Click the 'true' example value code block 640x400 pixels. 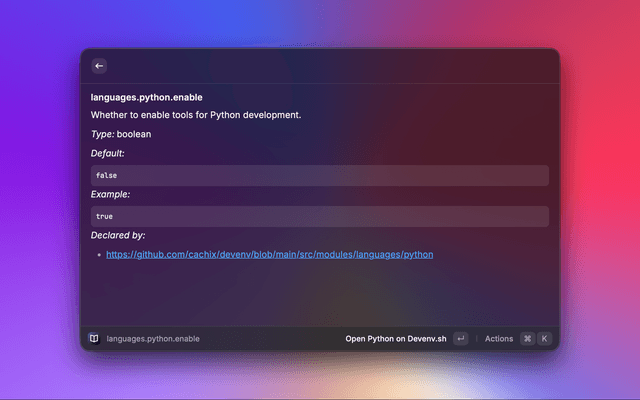320,216
